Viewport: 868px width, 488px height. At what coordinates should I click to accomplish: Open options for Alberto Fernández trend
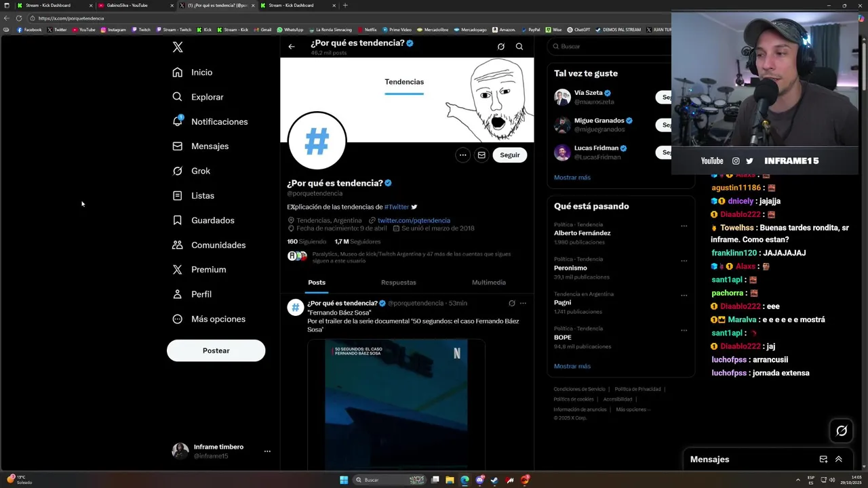(x=684, y=226)
